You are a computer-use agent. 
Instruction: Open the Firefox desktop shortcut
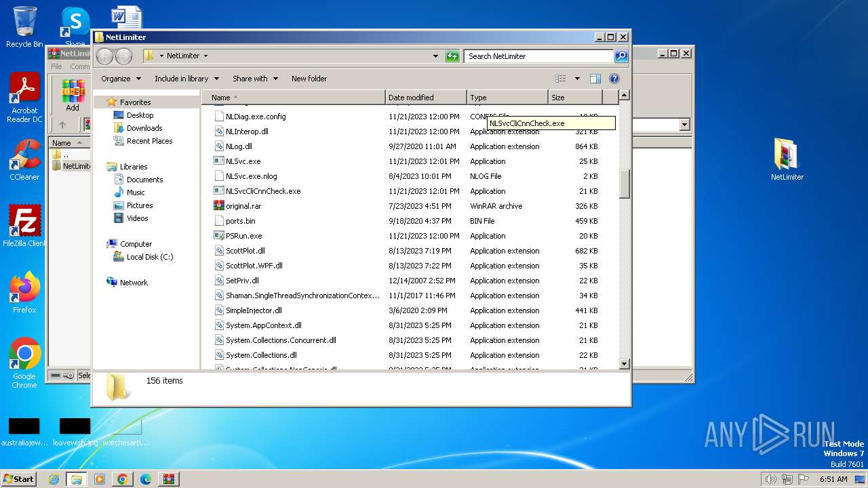[x=24, y=293]
